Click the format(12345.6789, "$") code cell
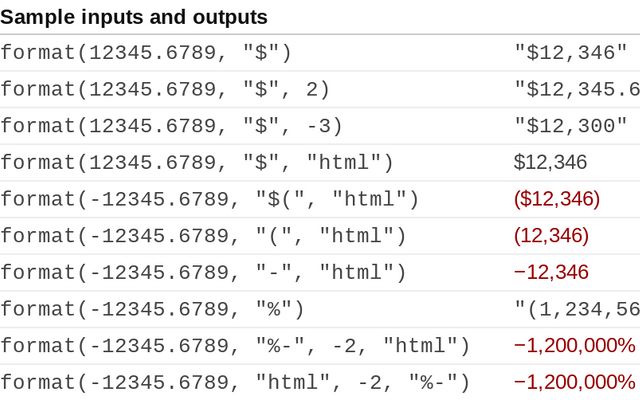The image size is (640, 400). click(146, 53)
